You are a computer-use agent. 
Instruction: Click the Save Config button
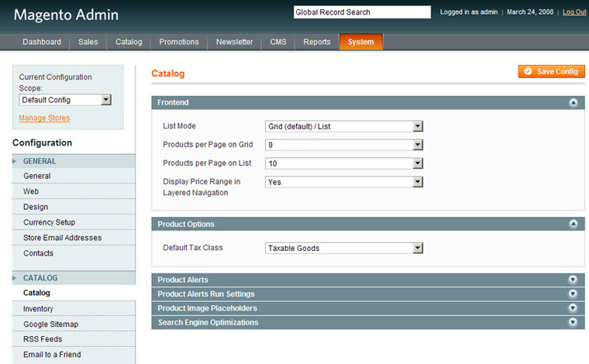tap(552, 71)
